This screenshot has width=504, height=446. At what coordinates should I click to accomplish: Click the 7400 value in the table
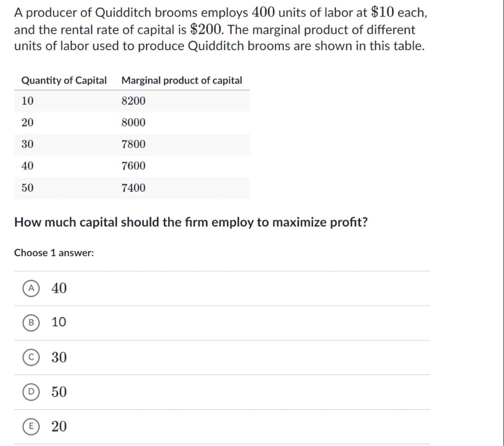133,188
